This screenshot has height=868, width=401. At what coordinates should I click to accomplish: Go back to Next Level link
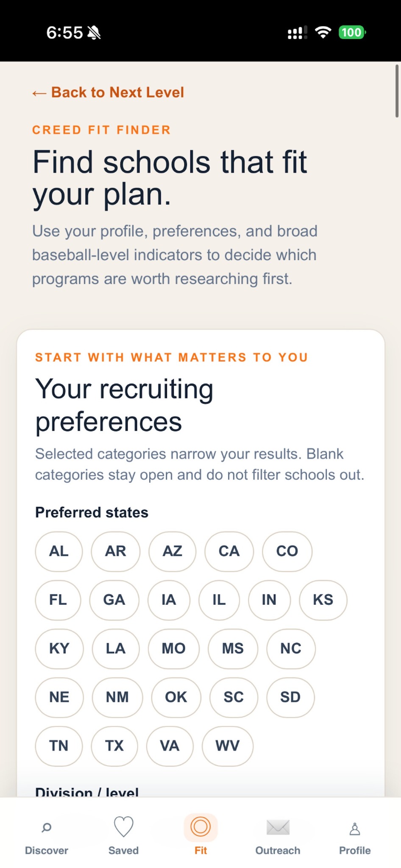108,92
